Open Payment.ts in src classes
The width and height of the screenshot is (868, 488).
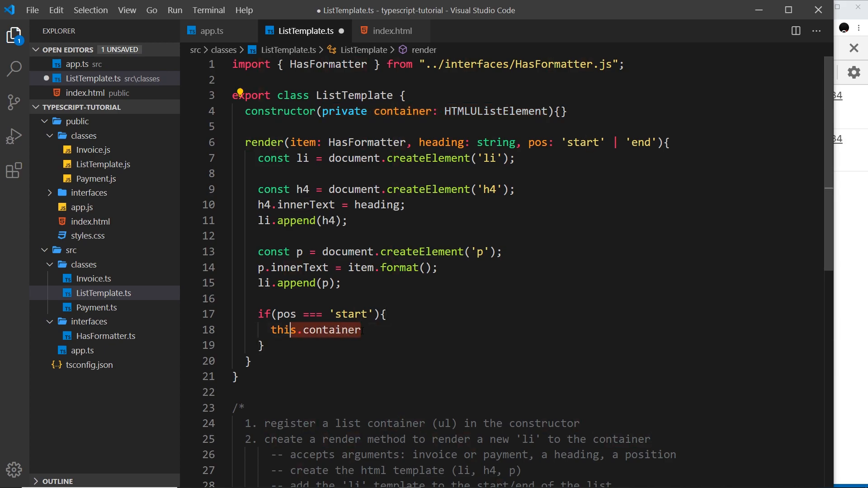96,307
